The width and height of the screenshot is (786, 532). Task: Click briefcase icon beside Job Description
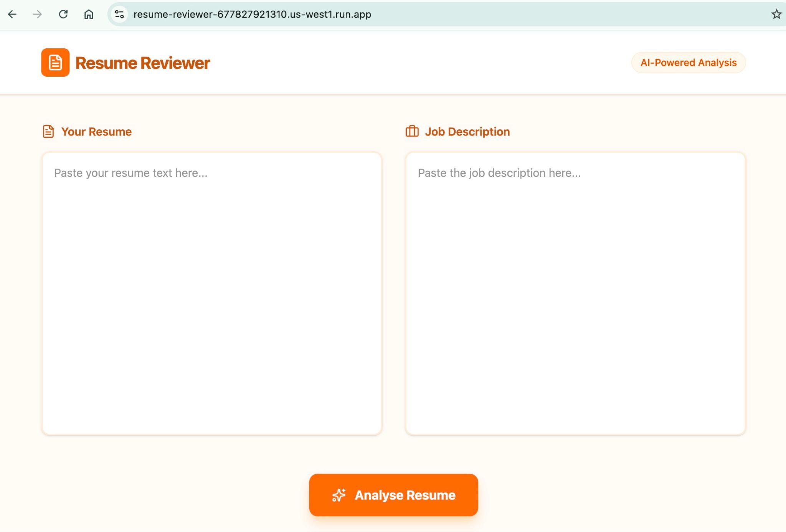(412, 132)
